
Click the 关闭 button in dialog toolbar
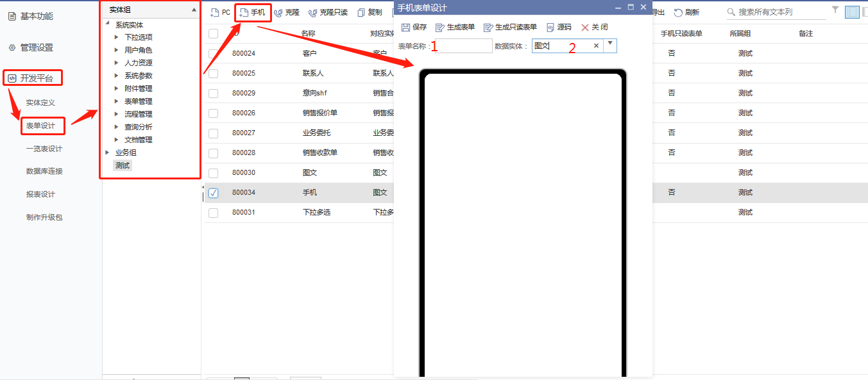[x=585, y=28]
